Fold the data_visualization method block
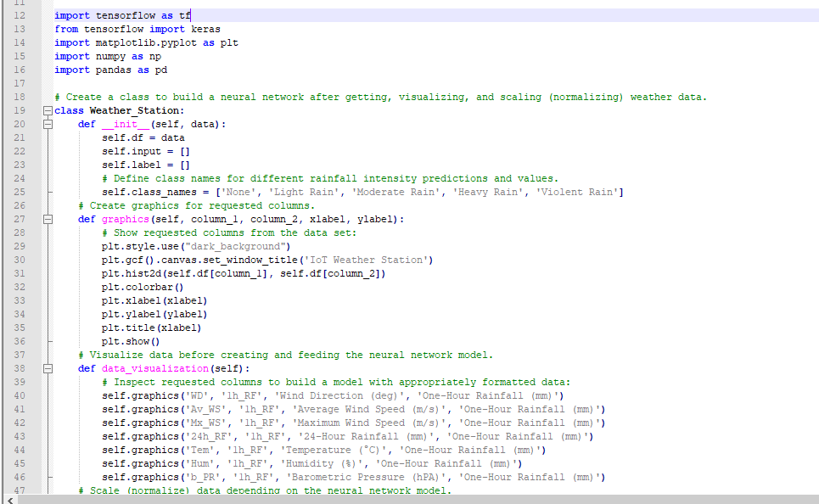Screen dimensions: 819x504 click(x=47, y=369)
